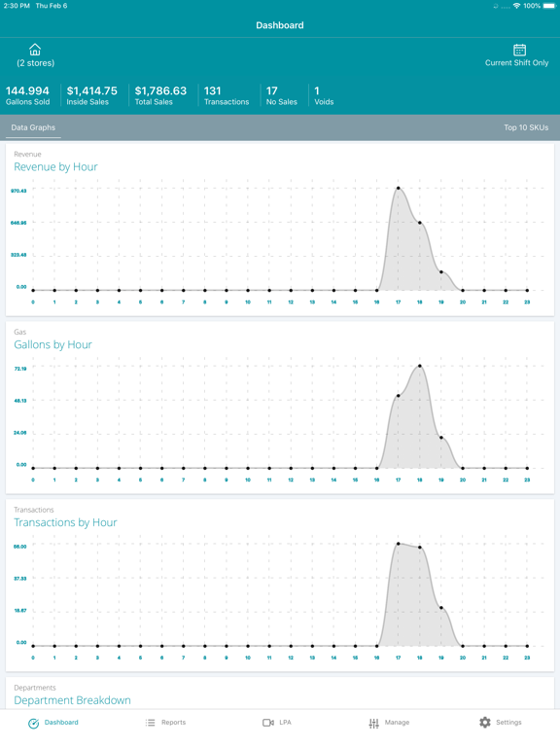560x747 pixels.
Task: Select the hour 17 peak point on Revenue chart
Action: [x=398, y=188]
